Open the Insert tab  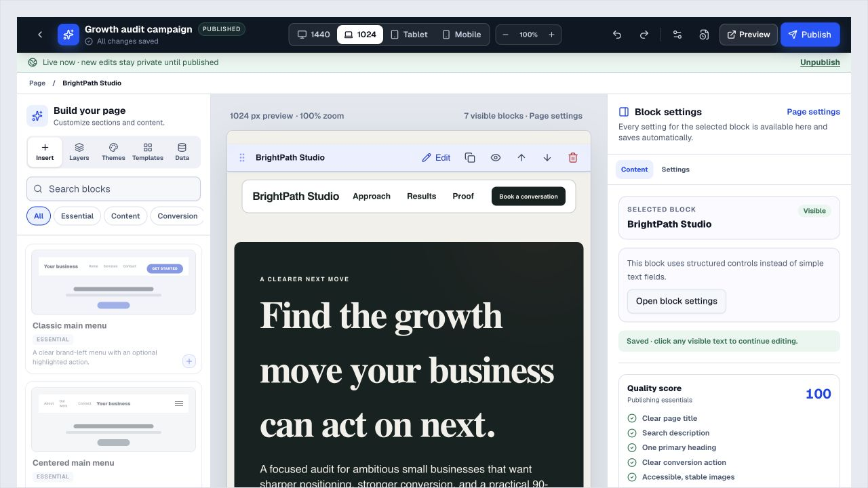click(x=45, y=152)
